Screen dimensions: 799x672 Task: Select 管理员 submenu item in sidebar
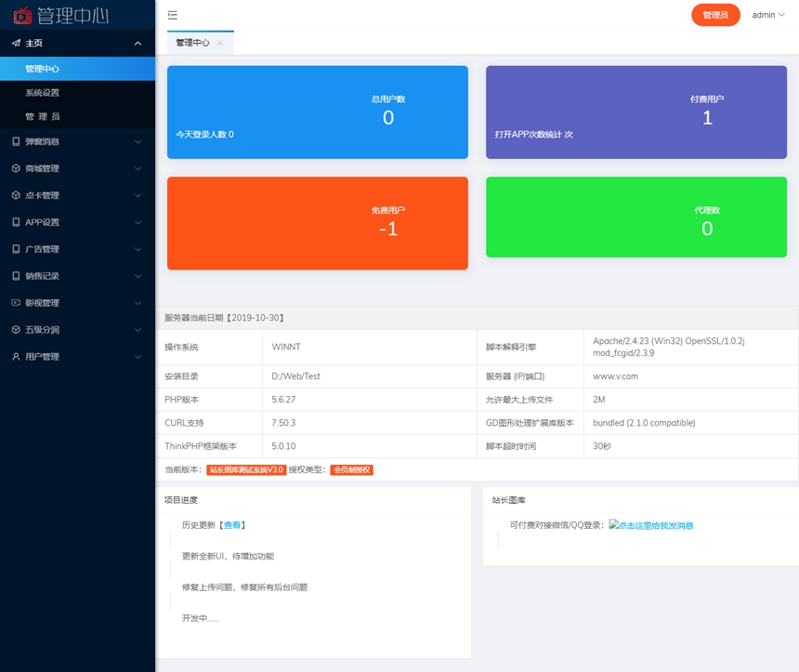coord(43,117)
